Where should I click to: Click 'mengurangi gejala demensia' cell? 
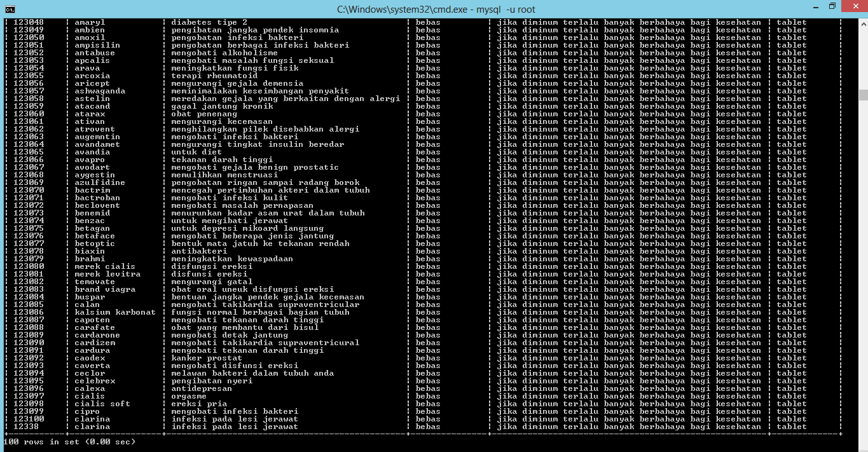[237, 83]
